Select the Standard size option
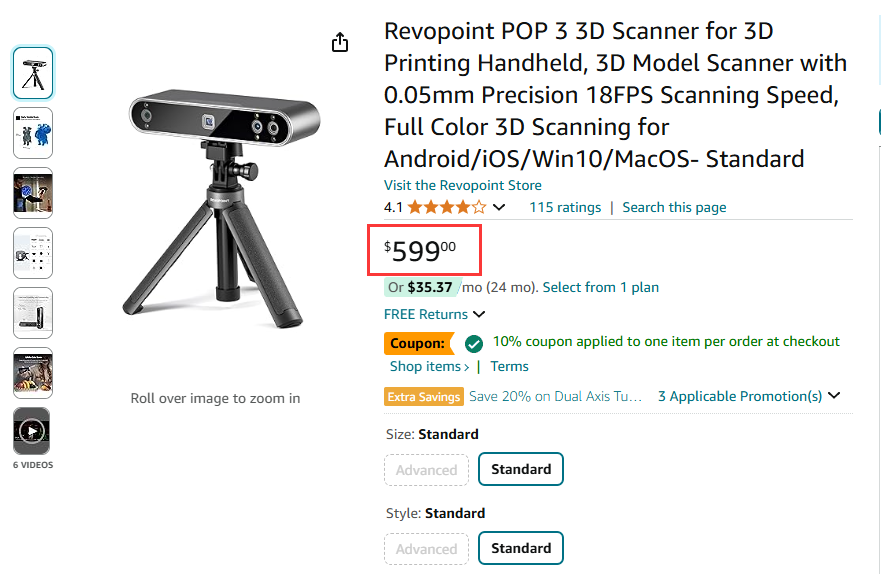The height and width of the screenshot is (574, 881). pos(521,469)
